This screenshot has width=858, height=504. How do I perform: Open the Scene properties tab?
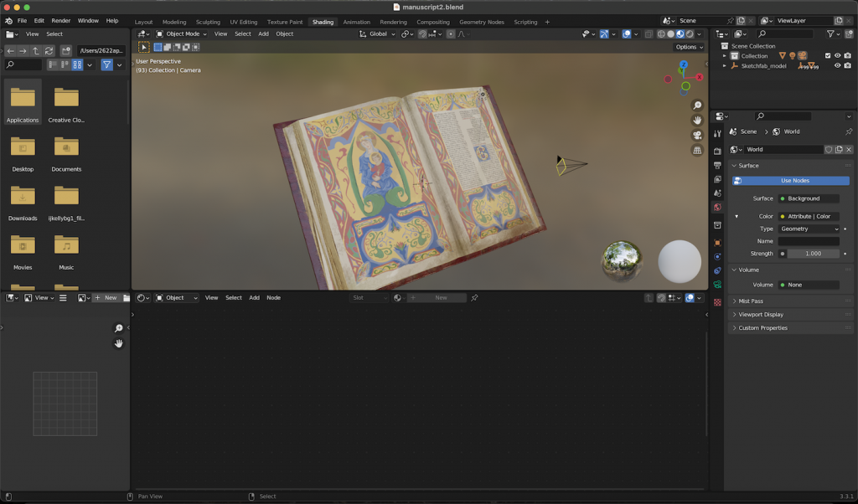point(717,193)
